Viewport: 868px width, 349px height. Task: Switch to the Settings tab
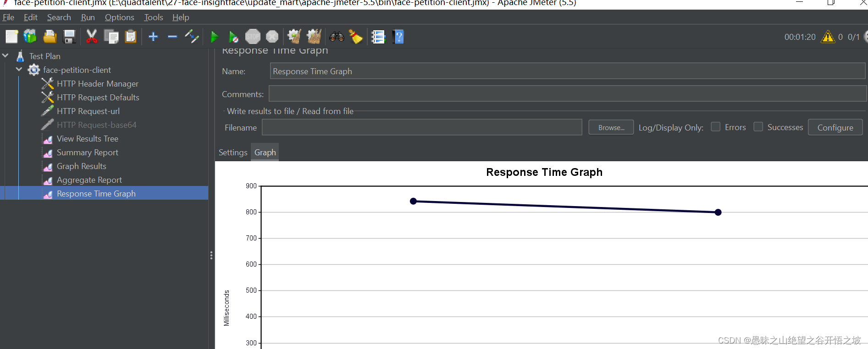(x=233, y=153)
